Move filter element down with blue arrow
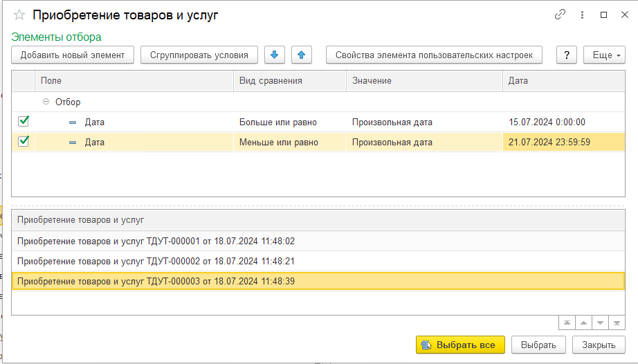The image size is (638, 364). pos(275,55)
